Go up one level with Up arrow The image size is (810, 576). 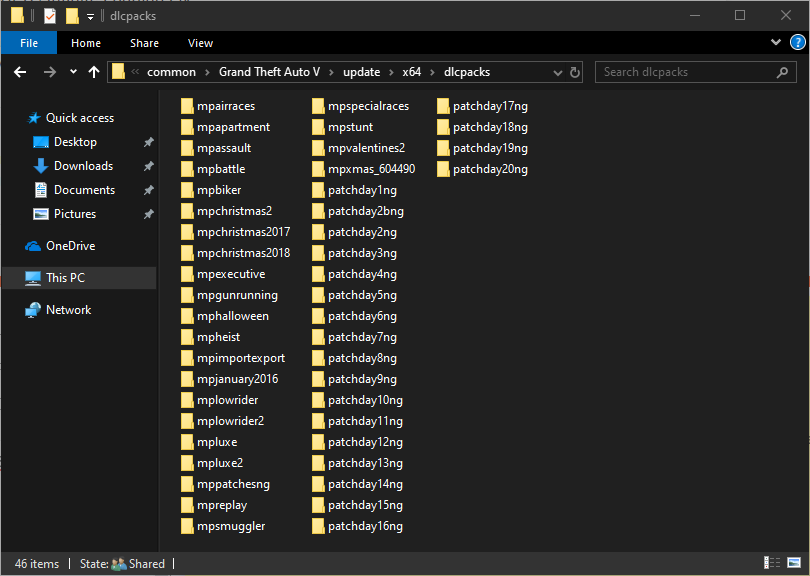point(94,72)
